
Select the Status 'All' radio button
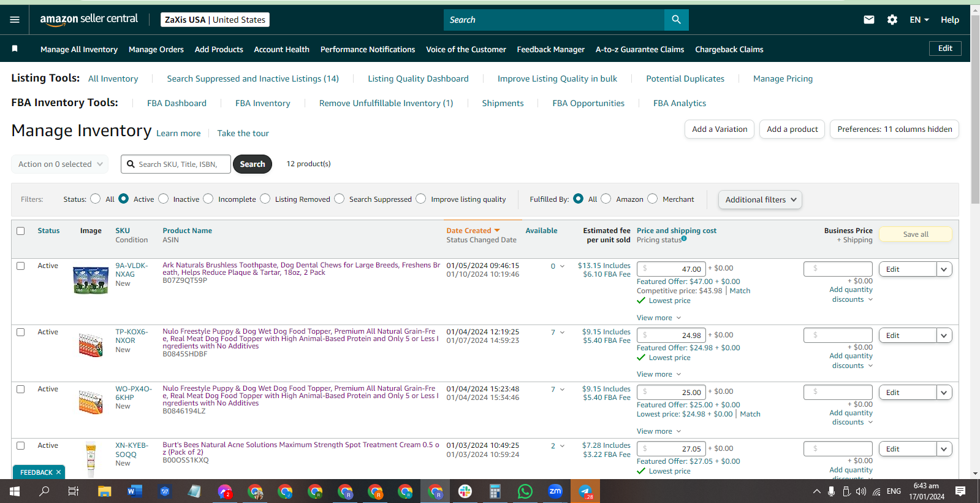pos(96,199)
